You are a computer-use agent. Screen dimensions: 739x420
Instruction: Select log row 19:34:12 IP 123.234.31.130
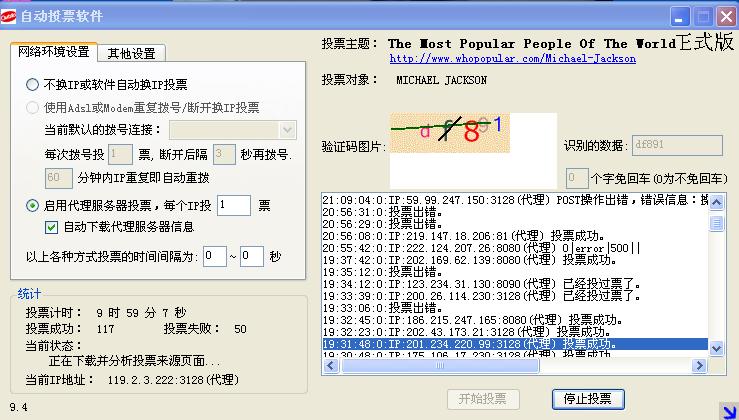[515, 284]
